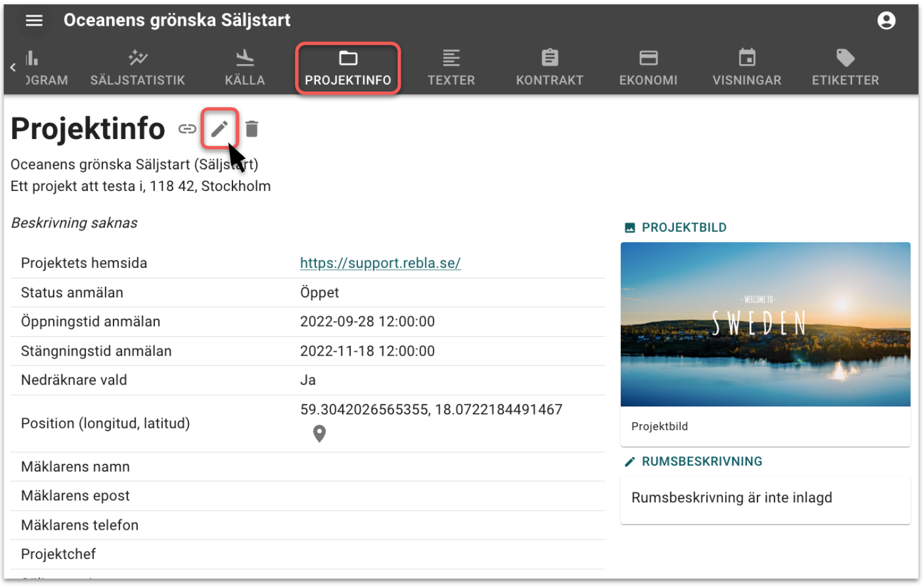Click the Sweden project image thumbnail
924x587 pixels.
coord(765,324)
